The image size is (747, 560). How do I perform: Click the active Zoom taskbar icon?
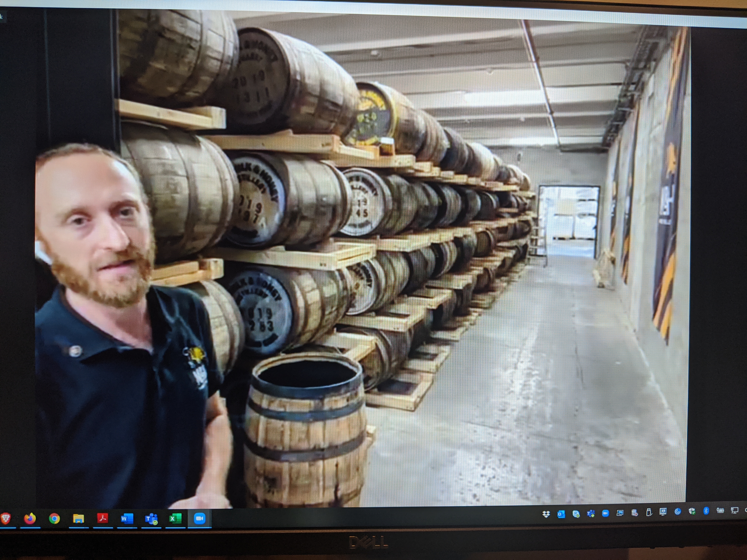pyautogui.click(x=199, y=518)
